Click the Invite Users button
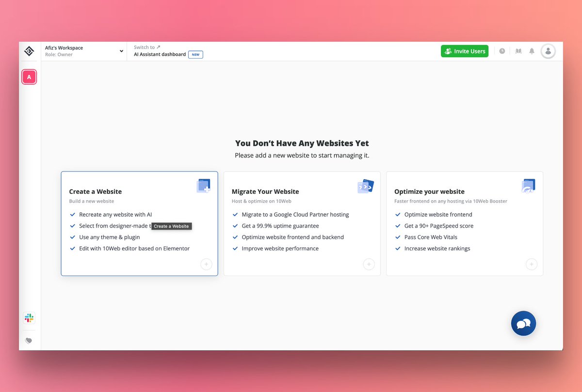Viewport: 582px width, 392px height. pyautogui.click(x=465, y=51)
